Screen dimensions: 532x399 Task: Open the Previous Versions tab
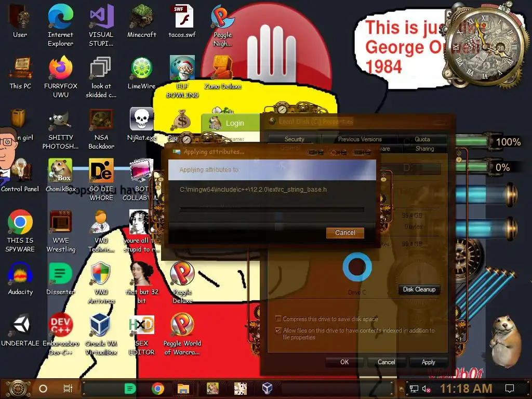click(x=360, y=139)
